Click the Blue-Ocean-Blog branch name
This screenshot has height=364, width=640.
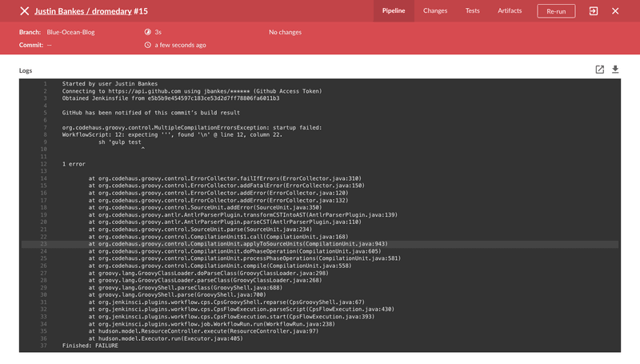(70, 32)
